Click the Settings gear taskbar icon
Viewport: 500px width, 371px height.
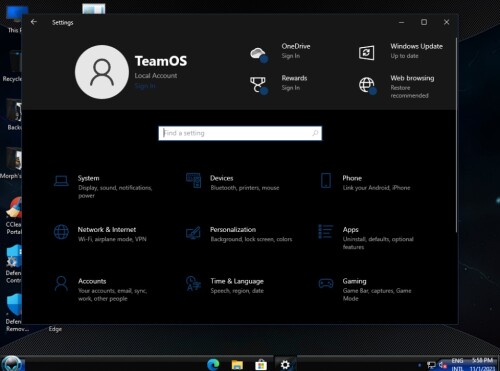(x=285, y=365)
